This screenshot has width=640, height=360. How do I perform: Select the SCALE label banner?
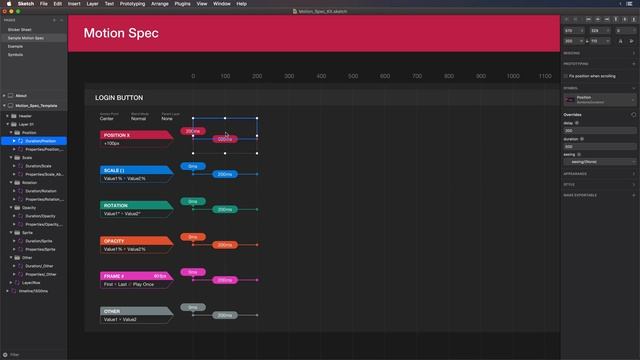(136, 170)
